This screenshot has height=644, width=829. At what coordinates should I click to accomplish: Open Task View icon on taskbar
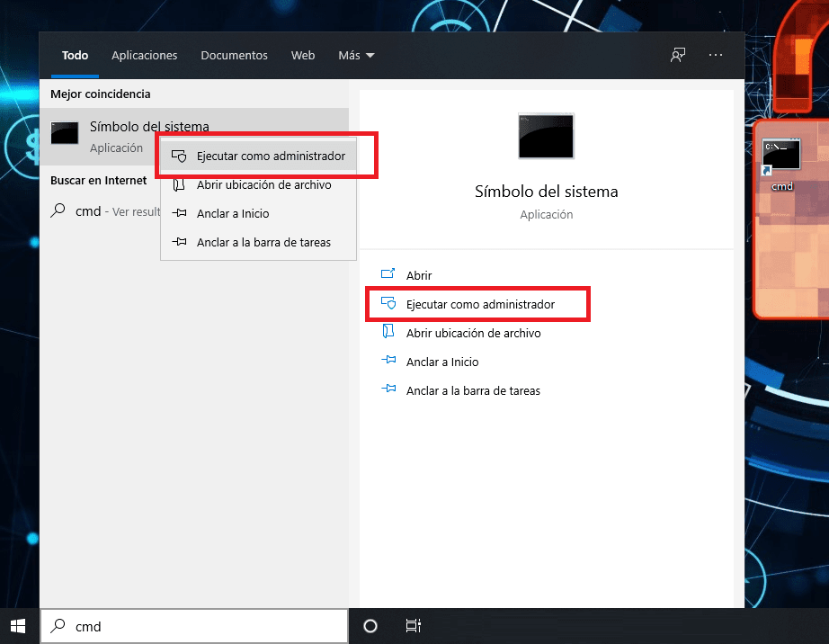tap(413, 626)
